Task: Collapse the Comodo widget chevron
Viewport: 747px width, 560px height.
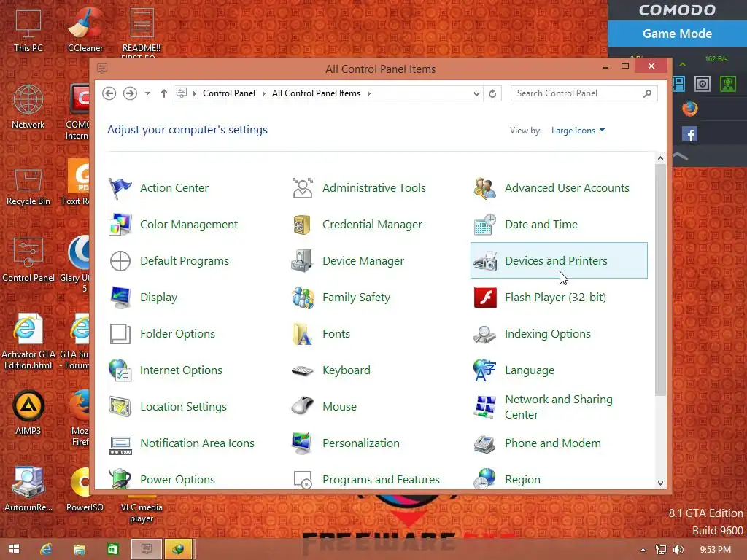Action: 680,156
